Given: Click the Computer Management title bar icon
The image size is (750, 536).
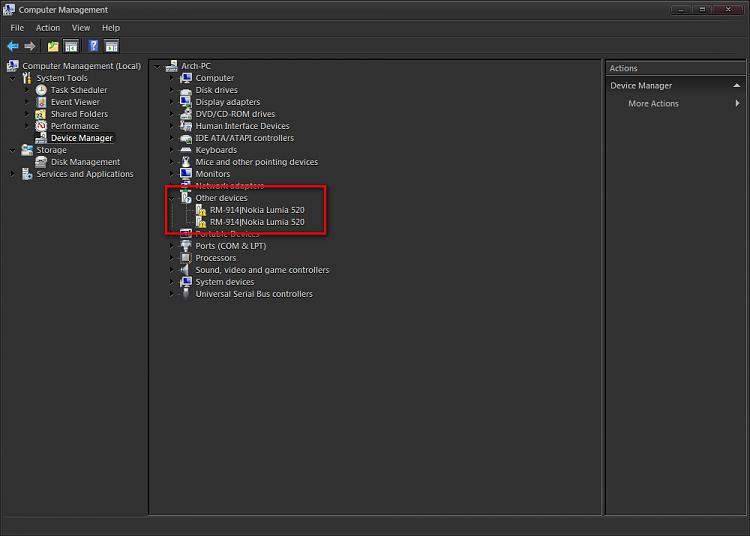Looking at the screenshot, I should click(x=9, y=9).
